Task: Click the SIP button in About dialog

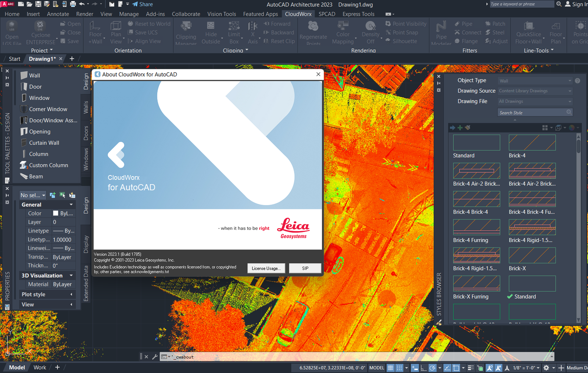Action: pyautogui.click(x=305, y=268)
